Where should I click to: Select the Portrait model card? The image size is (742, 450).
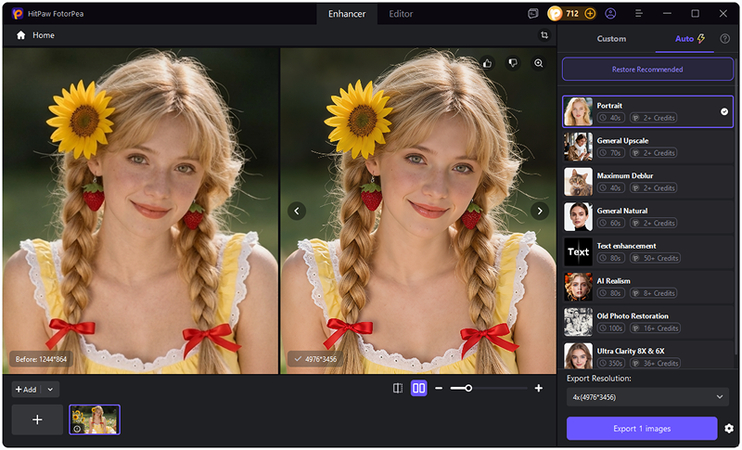tap(647, 112)
